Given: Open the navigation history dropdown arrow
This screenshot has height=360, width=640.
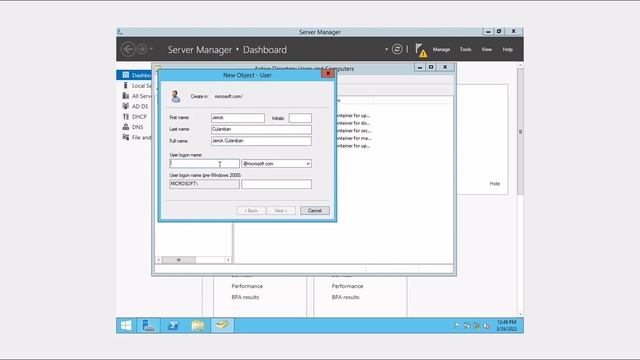Looking at the screenshot, I should click(151, 49).
